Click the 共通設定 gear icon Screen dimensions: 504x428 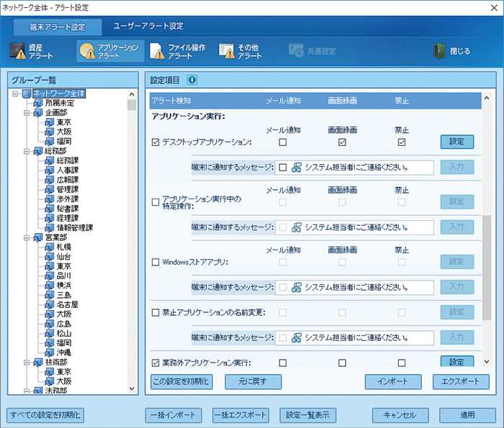click(x=296, y=51)
